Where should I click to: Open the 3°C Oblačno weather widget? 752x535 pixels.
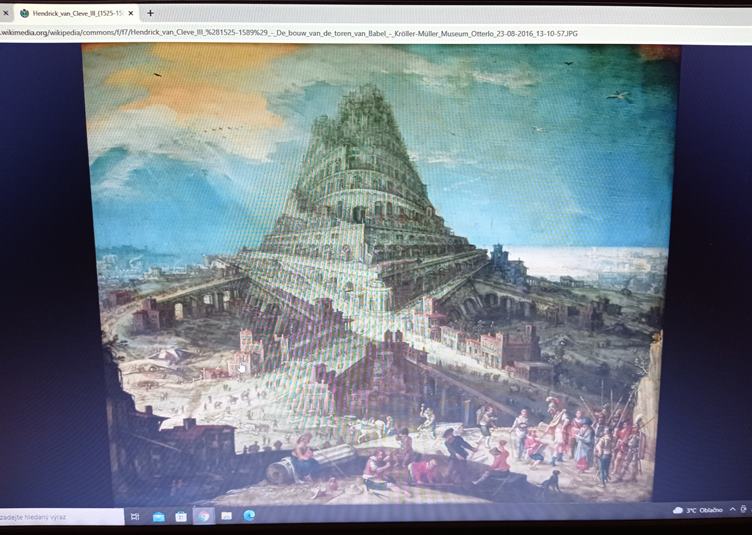click(x=697, y=510)
